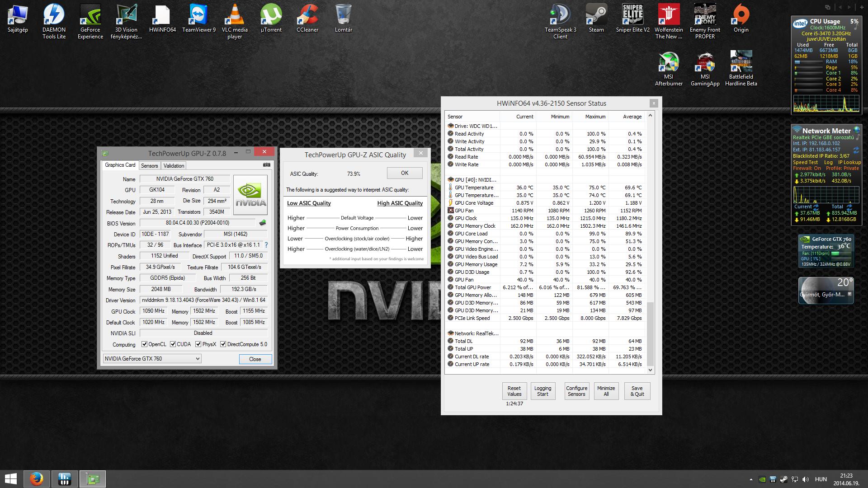Viewport: 868px width, 488px height.
Task: Click the NVIDIA logo in GPU-Z
Action: [250, 195]
